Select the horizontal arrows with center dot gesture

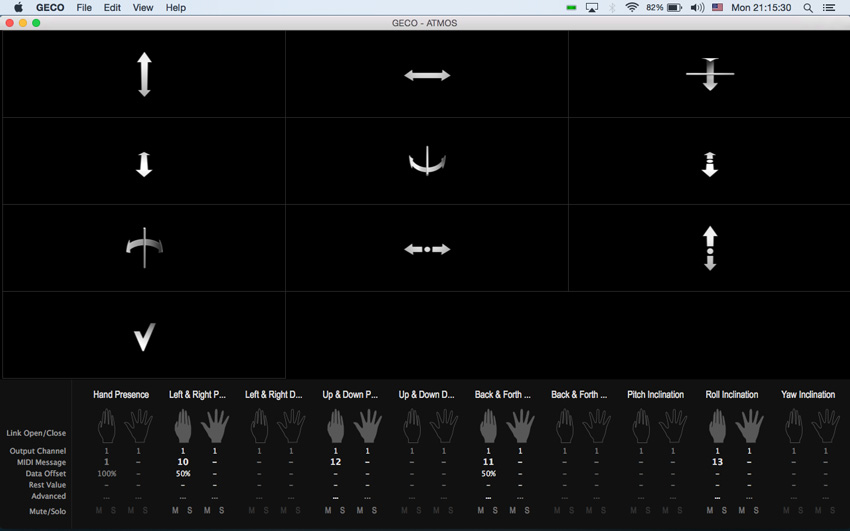click(x=427, y=249)
